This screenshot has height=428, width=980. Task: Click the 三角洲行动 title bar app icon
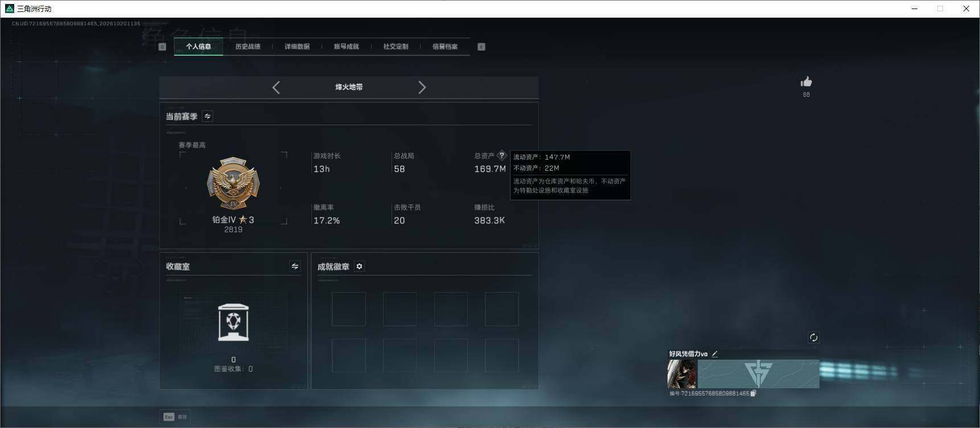(9, 9)
